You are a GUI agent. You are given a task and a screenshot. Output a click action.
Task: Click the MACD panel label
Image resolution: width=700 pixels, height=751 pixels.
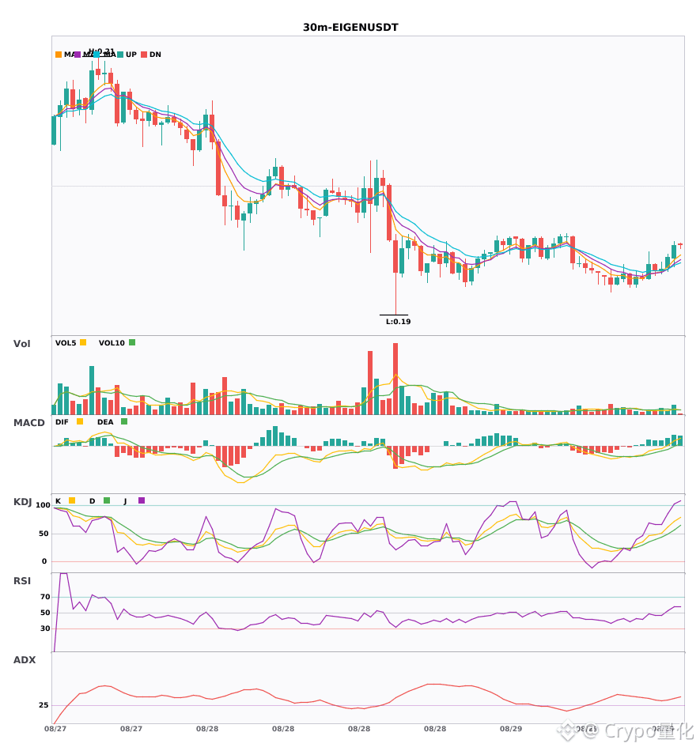28,423
